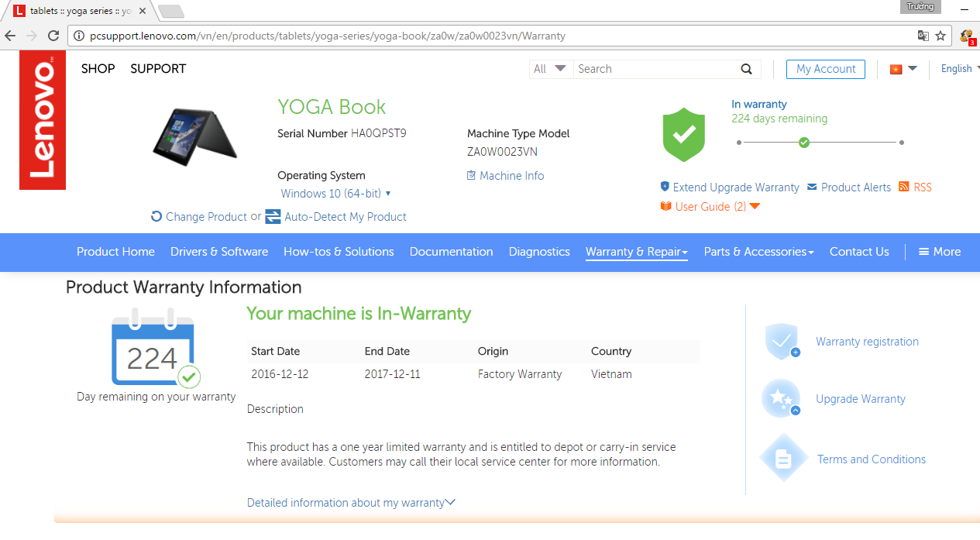Click the Upgrade Warranty stars icon
Viewport: 980px width, 540px height.
pyautogui.click(x=782, y=398)
